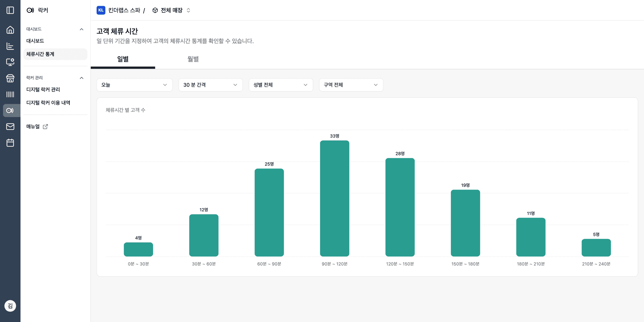Click the 180분 ~ 210분 axis label

pos(531,264)
